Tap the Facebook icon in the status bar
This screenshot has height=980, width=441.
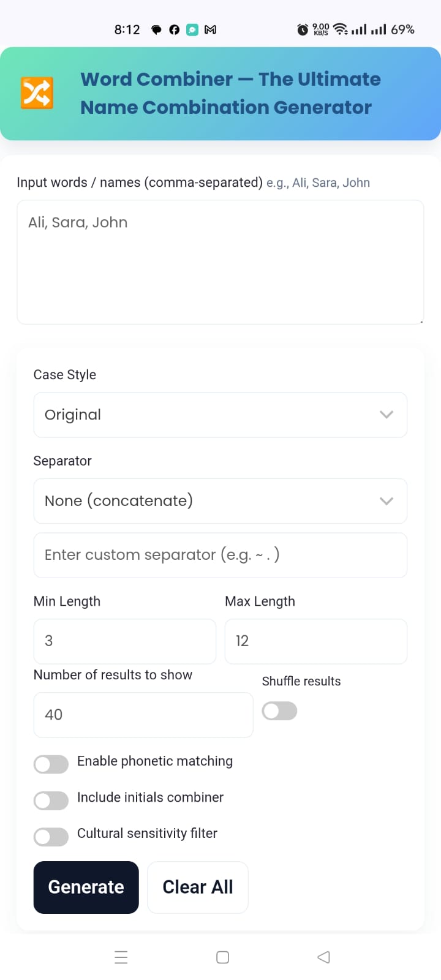click(x=174, y=29)
